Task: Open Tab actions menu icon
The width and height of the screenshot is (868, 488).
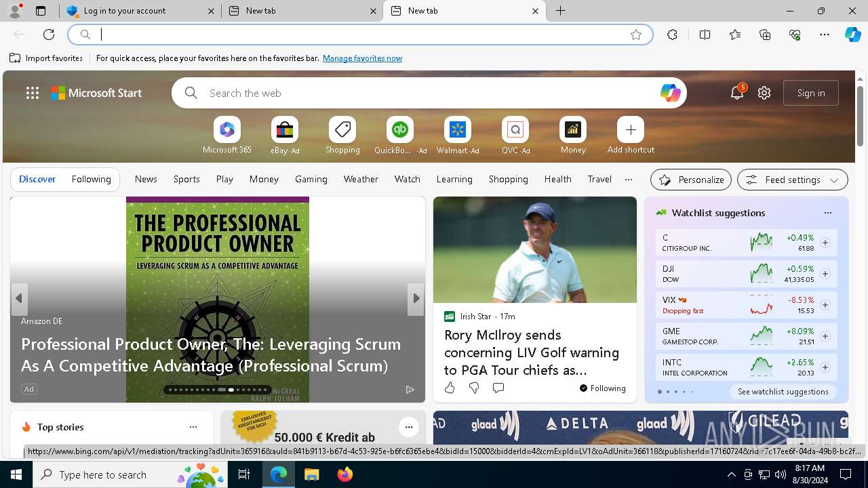Action: [x=41, y=11]
